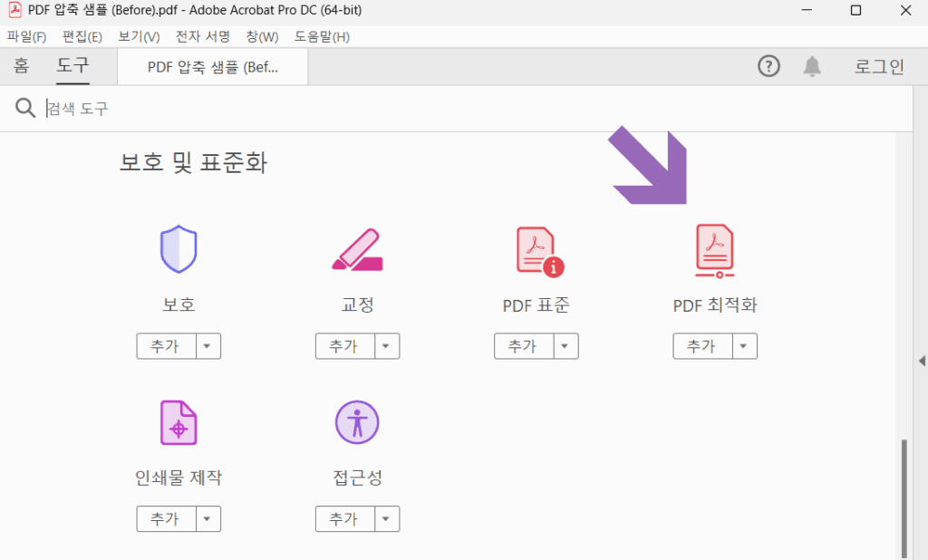This screenshot has height=560, width=928.
Task: Click 추가 button under 보호
Action: coord(166,346)
